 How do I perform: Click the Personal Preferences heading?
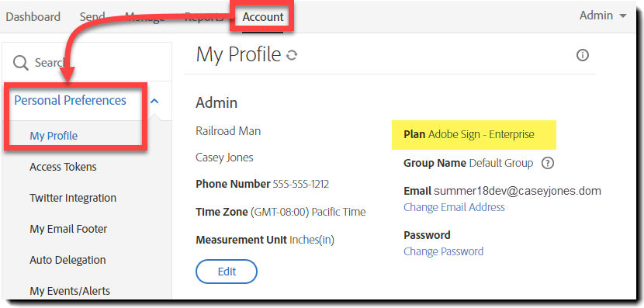[71, 100]
